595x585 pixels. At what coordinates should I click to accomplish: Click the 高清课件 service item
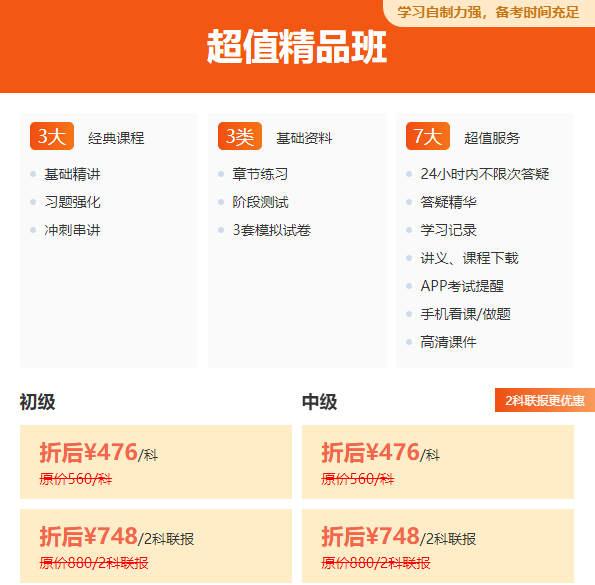click(448, 342)
